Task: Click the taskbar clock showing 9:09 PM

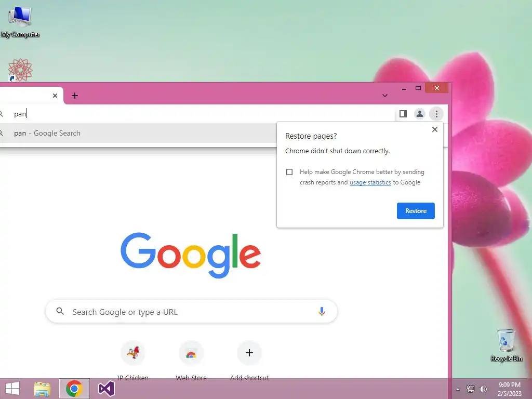Action: click(509, 389)
